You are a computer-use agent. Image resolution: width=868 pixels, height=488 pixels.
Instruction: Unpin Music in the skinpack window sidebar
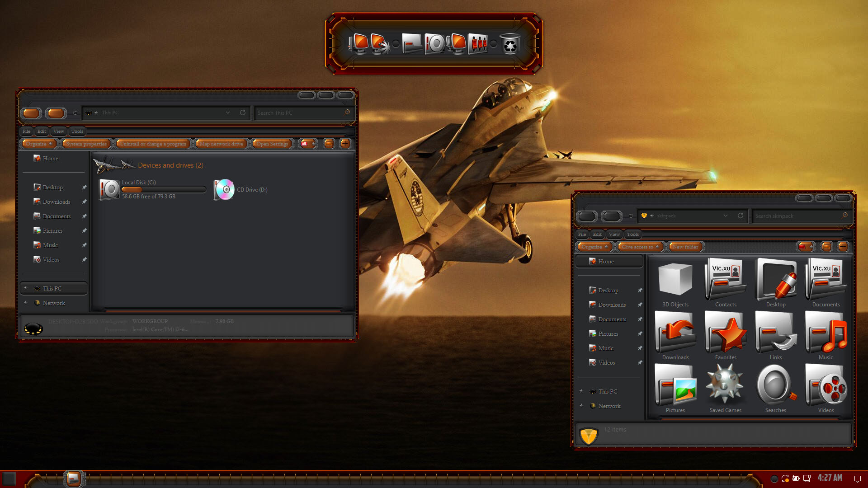click(640, 348)
